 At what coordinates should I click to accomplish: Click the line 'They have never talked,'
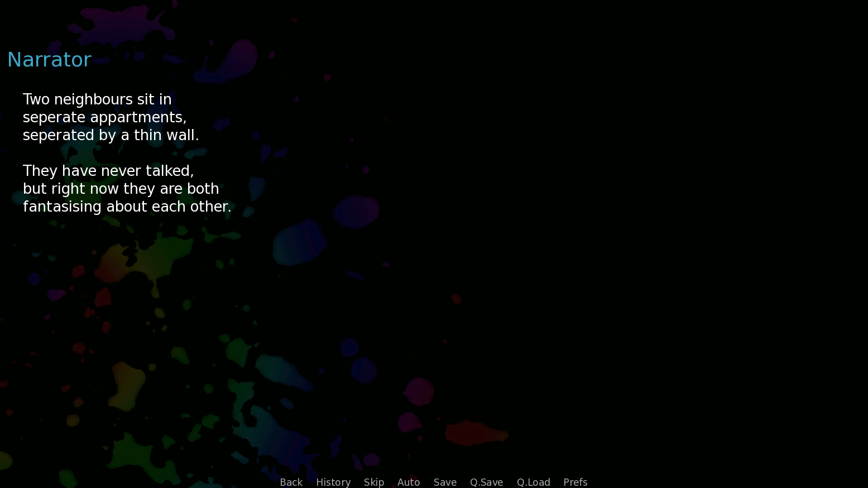pyautogui.click(x=108, y=171)
